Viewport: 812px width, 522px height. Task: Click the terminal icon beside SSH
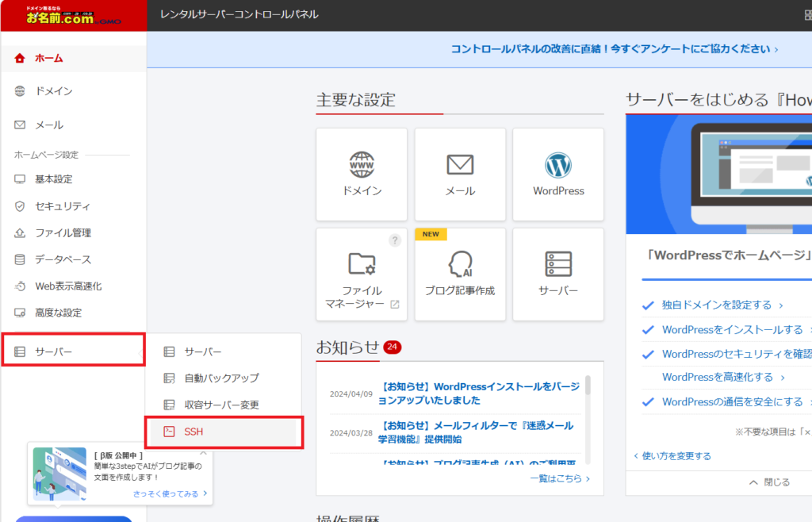[170, 432]
